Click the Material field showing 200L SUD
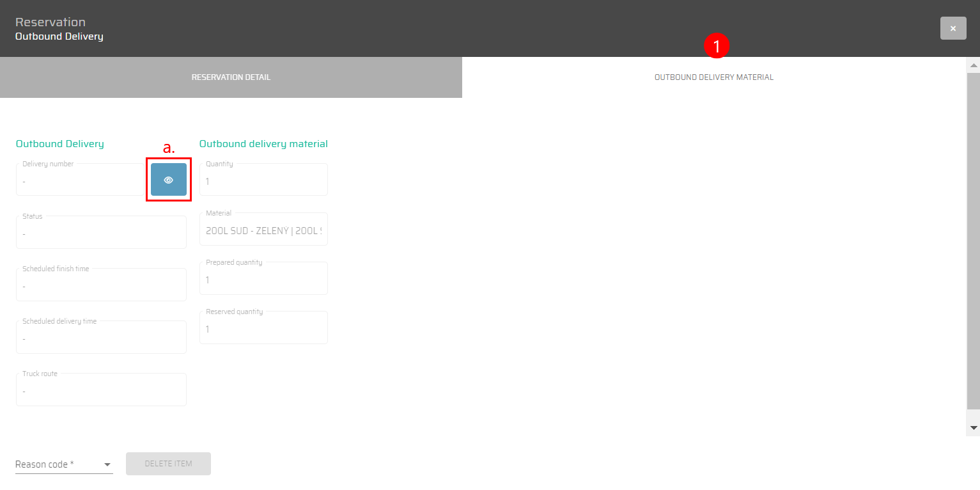 point(263,231)
